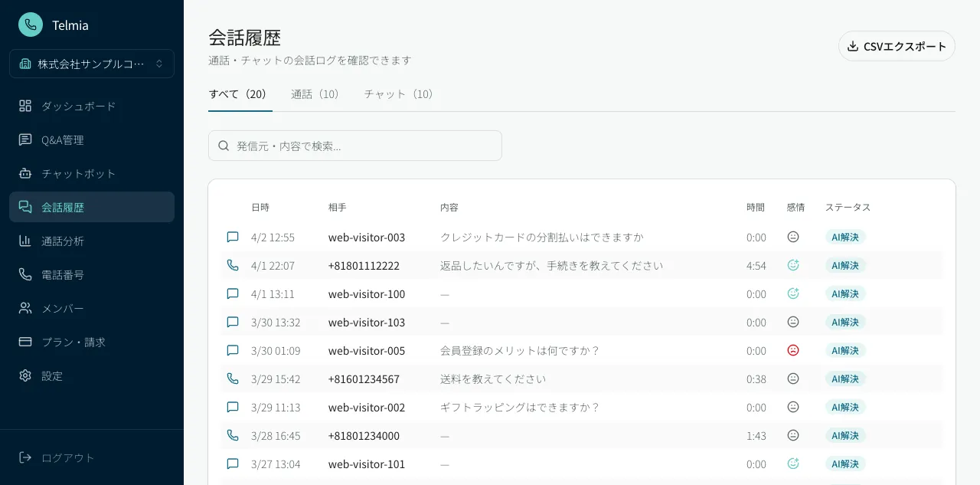Click the 設定 gear icon

[25, 375]
